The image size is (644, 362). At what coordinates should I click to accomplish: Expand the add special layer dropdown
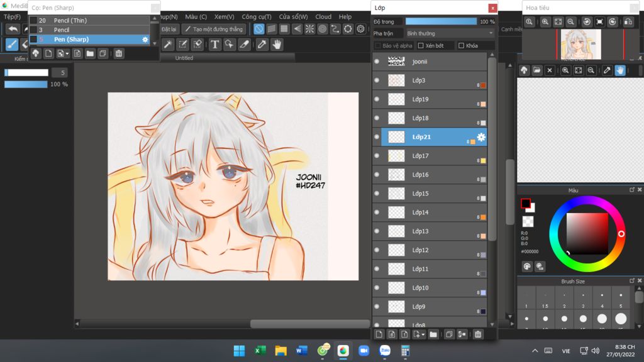[x=419, y=334]
